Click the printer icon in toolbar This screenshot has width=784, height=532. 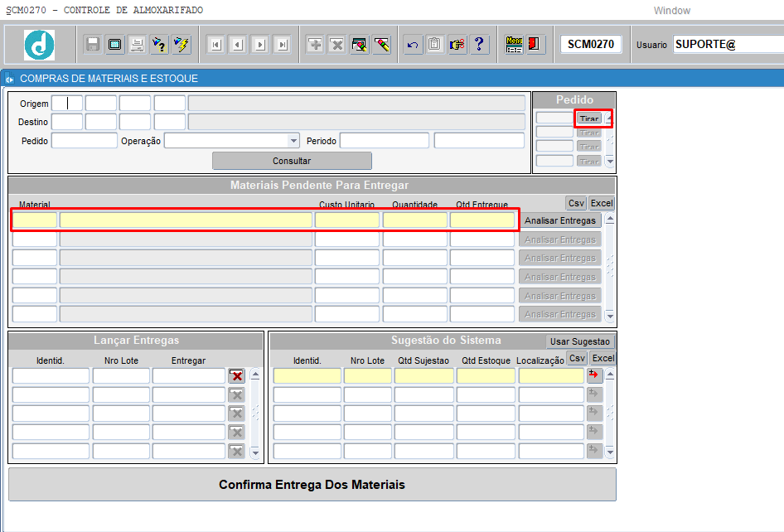[x=137, y=45]
